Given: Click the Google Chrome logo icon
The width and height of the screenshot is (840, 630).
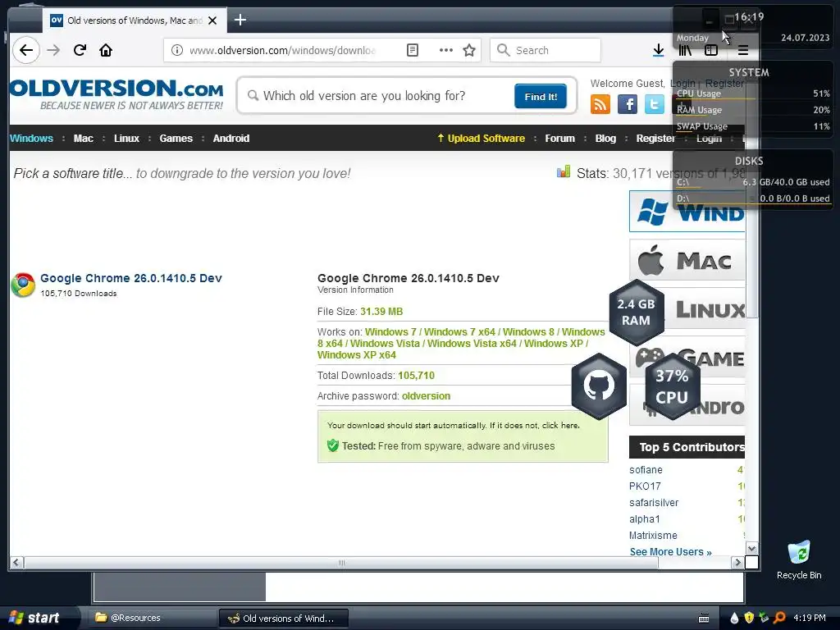Looking at the screenshot, I should coord(23,285).
